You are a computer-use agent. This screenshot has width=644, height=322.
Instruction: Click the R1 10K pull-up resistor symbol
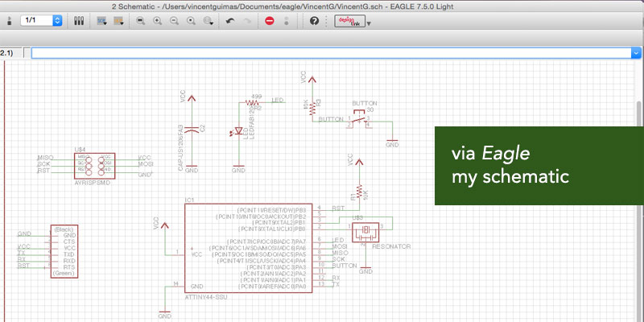pyautogui.click(x=359, y=191)
